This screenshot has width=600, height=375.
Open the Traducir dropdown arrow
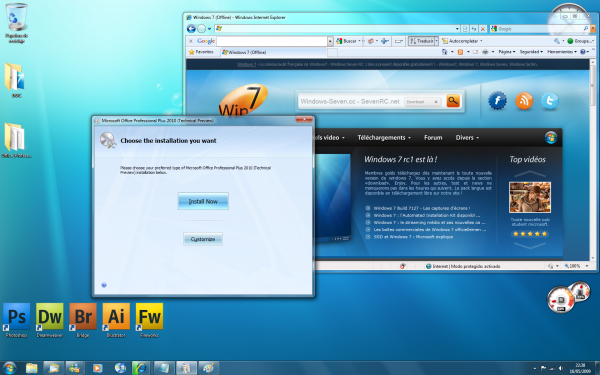coord(436,41)
